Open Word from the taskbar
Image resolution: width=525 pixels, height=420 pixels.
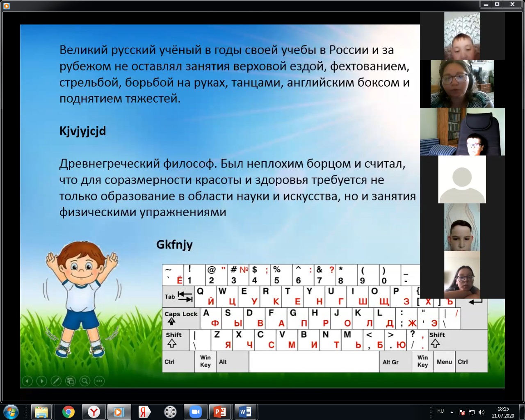click(245, 411)
